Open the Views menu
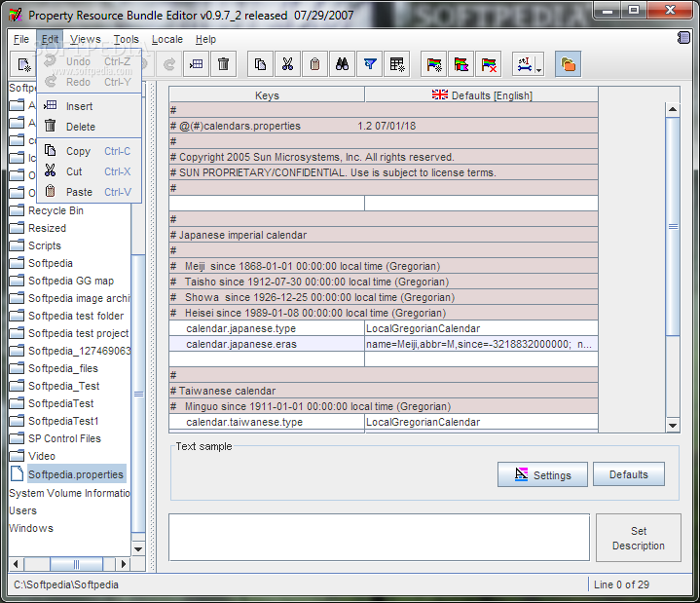Viewport: 700px width, 603px height. click(86, 39)
